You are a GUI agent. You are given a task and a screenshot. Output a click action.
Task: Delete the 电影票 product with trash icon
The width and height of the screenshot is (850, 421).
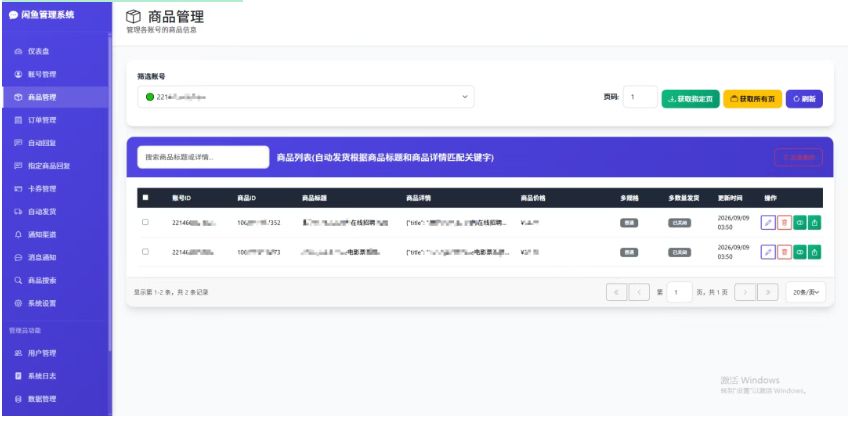point(784,251)
